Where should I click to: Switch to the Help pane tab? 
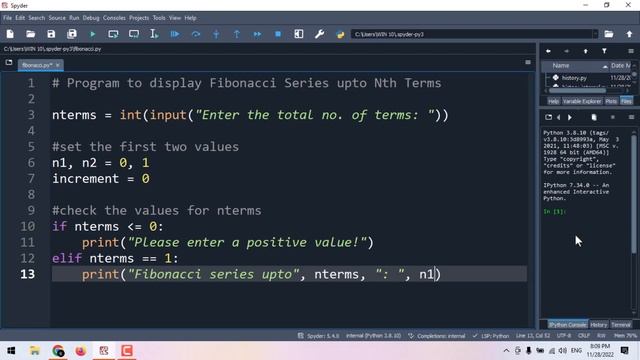(553, 101)
